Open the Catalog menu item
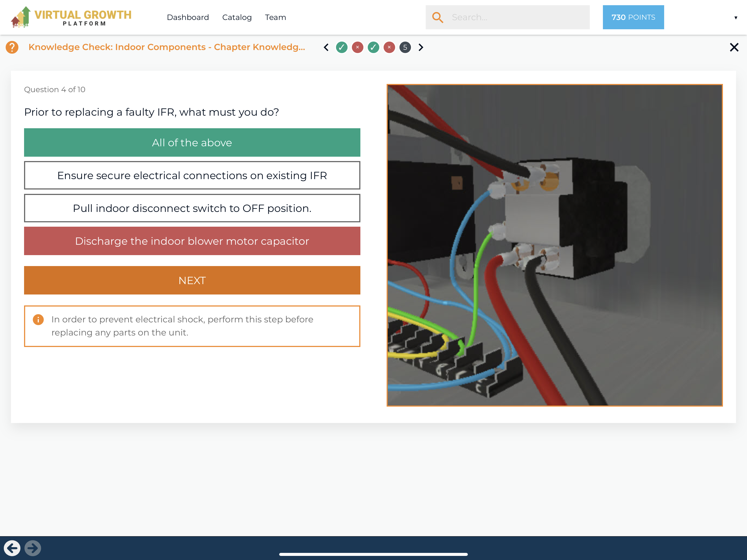The height and width of the screenshot is (560, 747). [x=237, y=17]
